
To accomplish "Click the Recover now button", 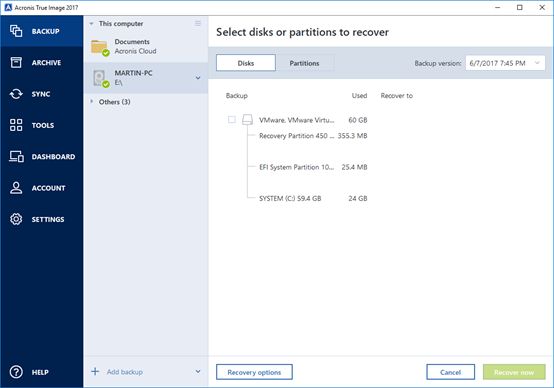I will [514, 372].
